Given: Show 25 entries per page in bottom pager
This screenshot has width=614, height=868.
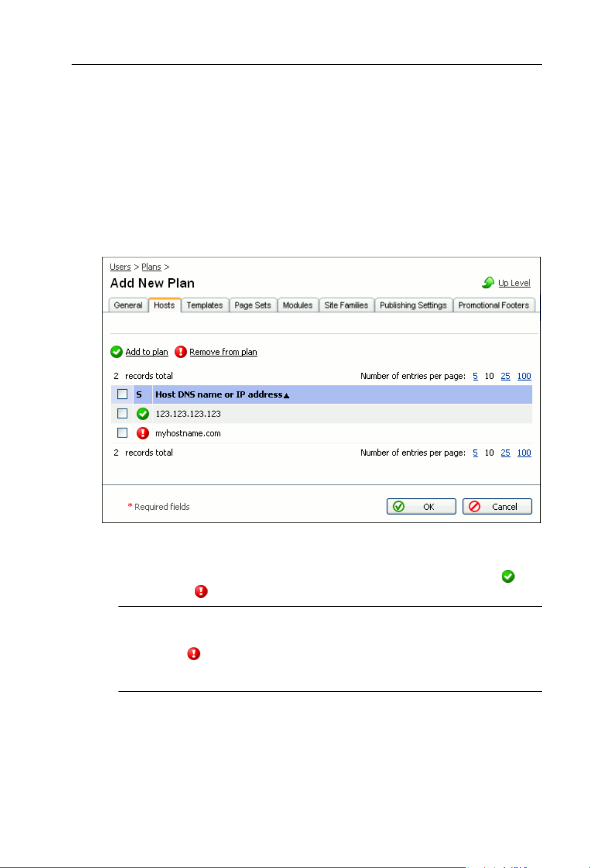Looking at the screenshot, I should pos(506,453).
